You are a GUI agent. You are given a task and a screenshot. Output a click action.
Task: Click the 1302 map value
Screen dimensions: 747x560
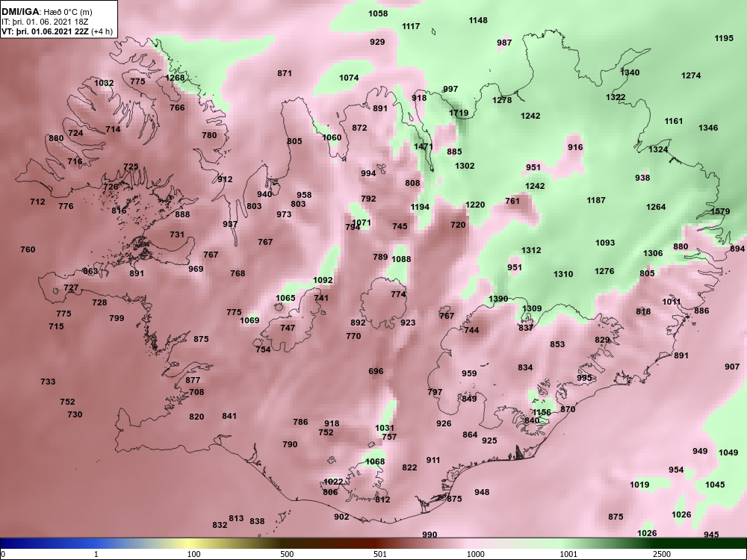[465, 166]
